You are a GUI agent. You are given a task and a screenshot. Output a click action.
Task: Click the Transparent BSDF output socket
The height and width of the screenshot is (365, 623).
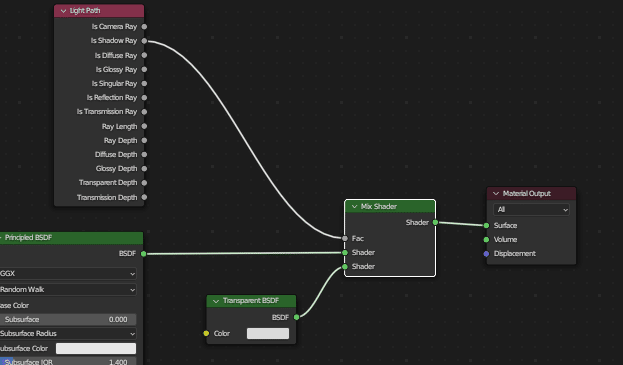click(x=296, y=317)
